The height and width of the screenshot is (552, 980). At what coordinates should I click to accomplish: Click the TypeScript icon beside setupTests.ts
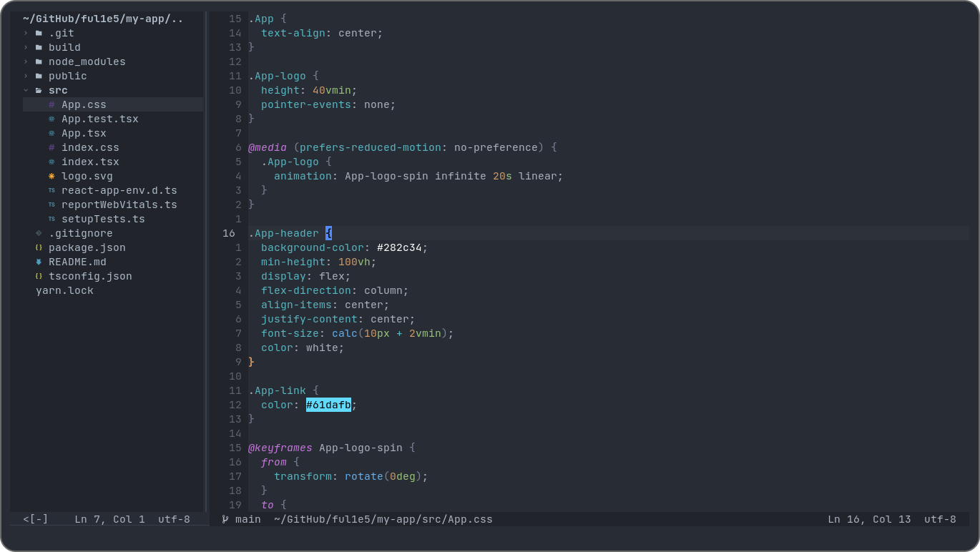click(x=50, y=219)
